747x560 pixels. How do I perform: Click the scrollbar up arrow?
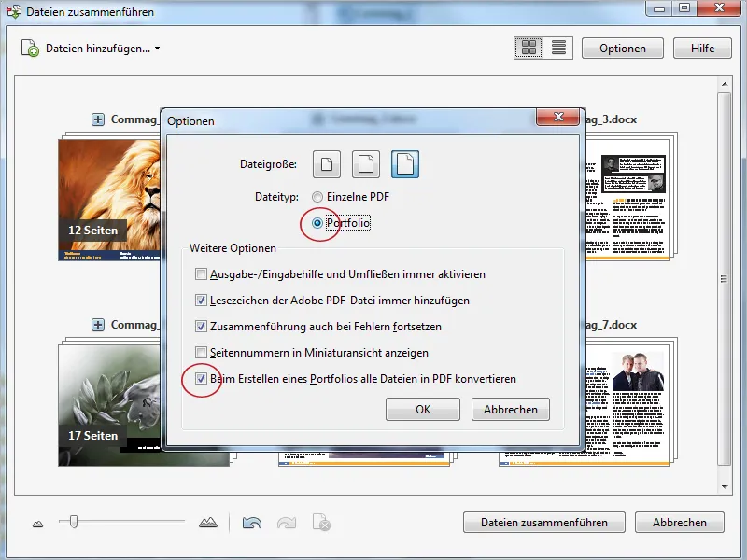click(x=725, y=84)
